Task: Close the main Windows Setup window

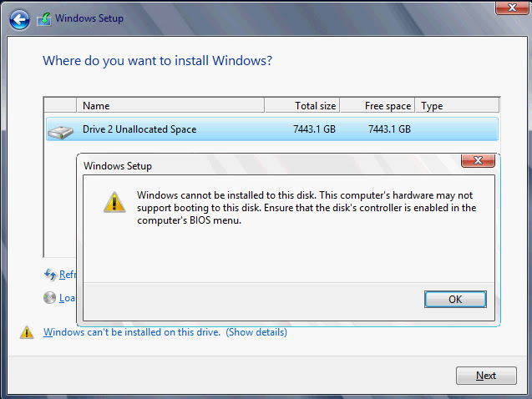Action: click(x=512, y=8)
